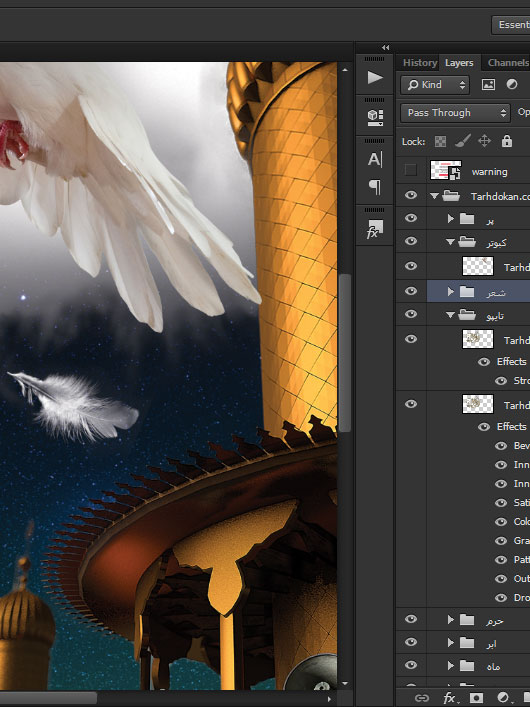The height and width of the screenshot is (707, 530).
Task: Click folder icon of شعر group
Action: pos(467,292)
